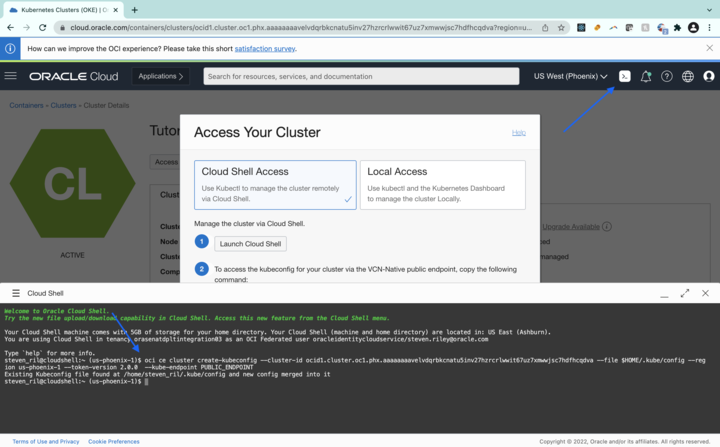
Task: Click the ACTIVE status label under hexagon
Action: (x=72, y=255)
